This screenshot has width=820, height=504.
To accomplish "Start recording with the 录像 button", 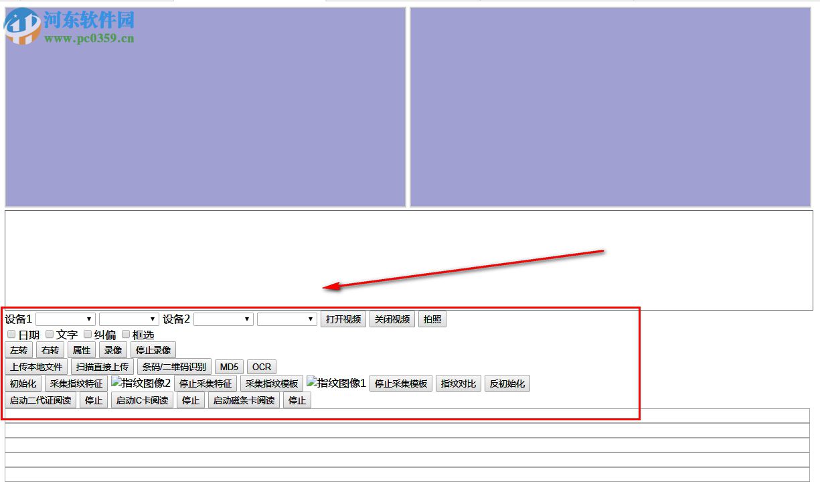I will coord(113,349).
